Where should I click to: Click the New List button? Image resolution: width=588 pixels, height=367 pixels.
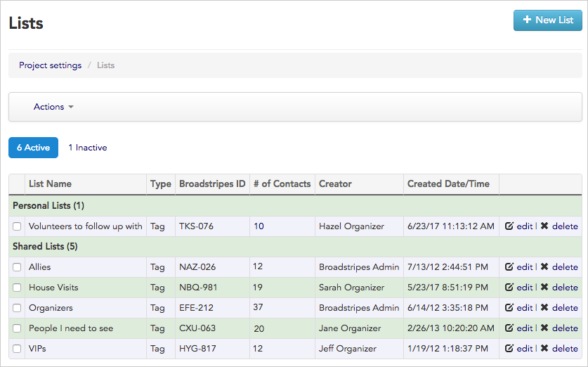547,20
